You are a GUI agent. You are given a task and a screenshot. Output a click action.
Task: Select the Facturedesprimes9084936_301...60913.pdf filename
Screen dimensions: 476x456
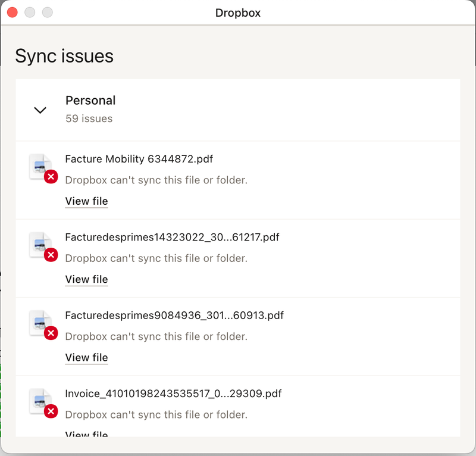coord(174,315)
